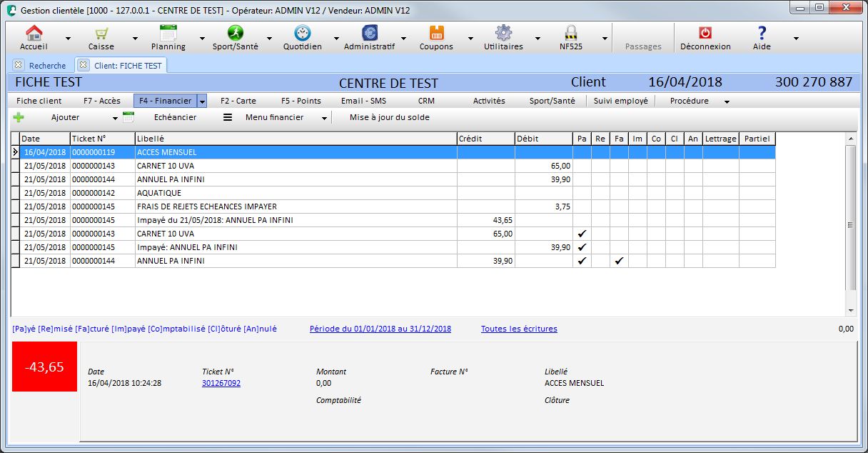Image resolution: width=868 pixels, height=453 pixels.
Task: Click Mise à jour du solde button
Action: click(390, 117)
